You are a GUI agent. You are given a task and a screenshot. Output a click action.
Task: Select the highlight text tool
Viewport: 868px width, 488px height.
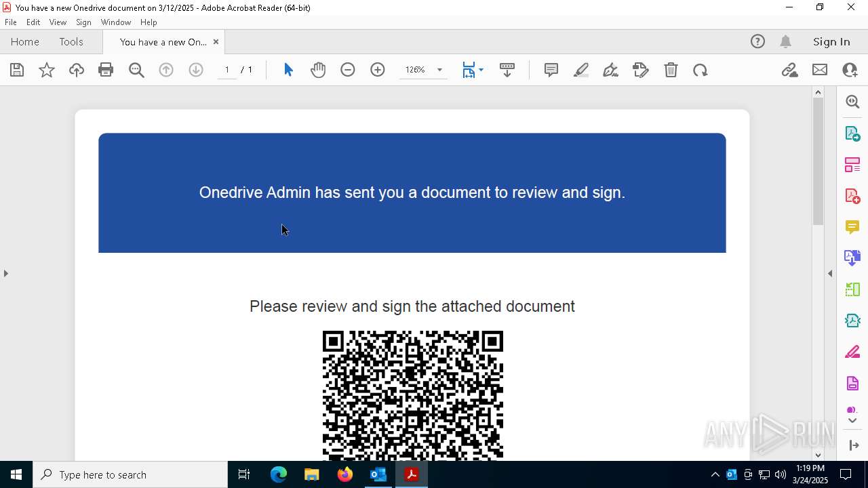pos(581,70)
